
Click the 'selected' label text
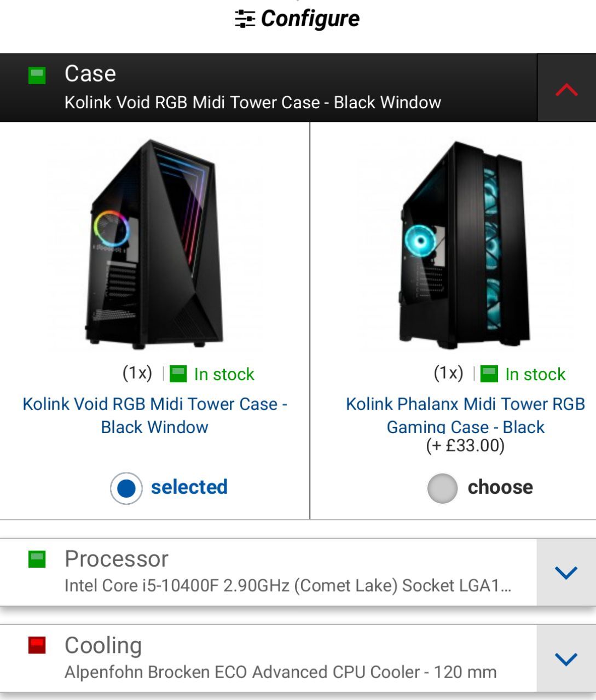coord(189,487)
